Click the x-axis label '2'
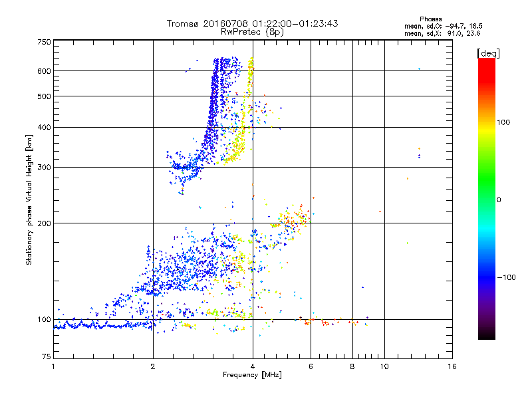 153,366
